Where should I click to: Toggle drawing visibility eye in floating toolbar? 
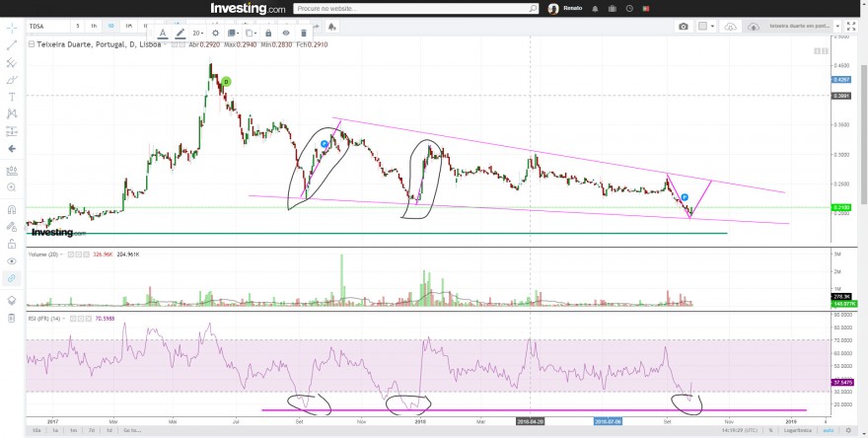coord(286,34)
